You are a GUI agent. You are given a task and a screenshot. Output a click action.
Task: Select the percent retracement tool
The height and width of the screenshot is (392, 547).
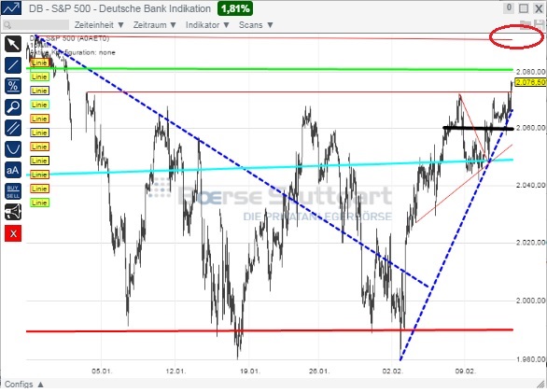[13, 86]
